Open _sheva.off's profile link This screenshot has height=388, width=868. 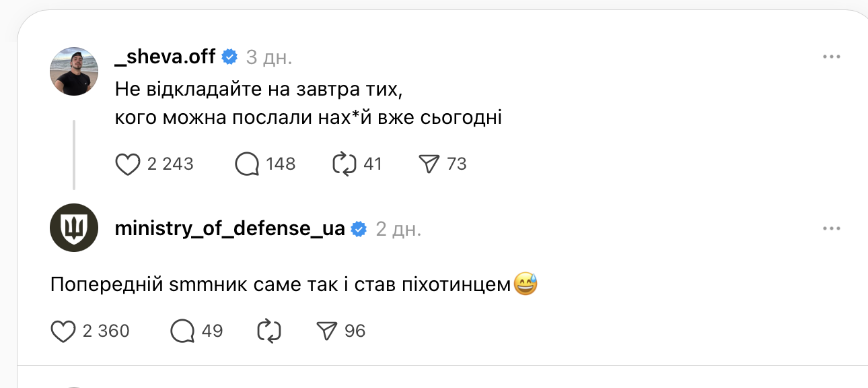pos(165,57)
